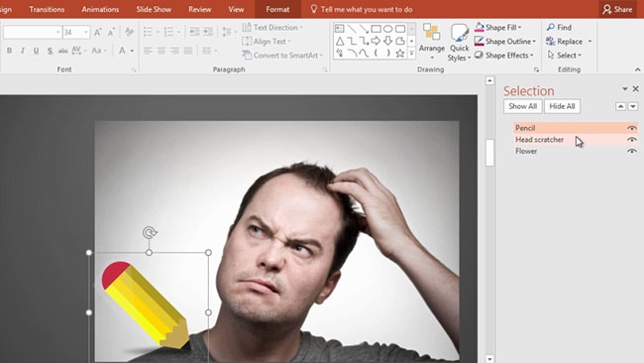Open Replace in Editing group
This screenshot has height=363, width=644.
tap(569, 41)
